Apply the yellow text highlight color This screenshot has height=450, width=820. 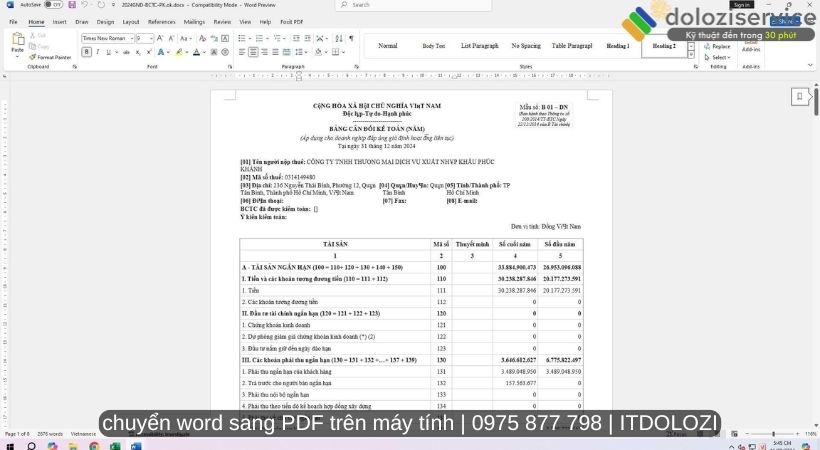tap(179, 52)
